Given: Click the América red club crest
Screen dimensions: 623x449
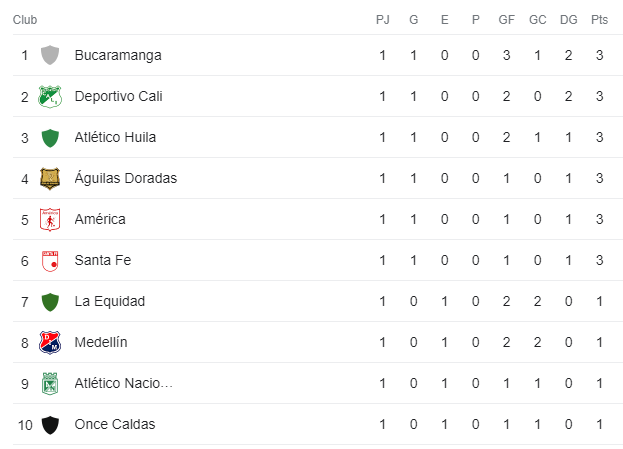Looking at the screenshot, I should tap(50, 219).
